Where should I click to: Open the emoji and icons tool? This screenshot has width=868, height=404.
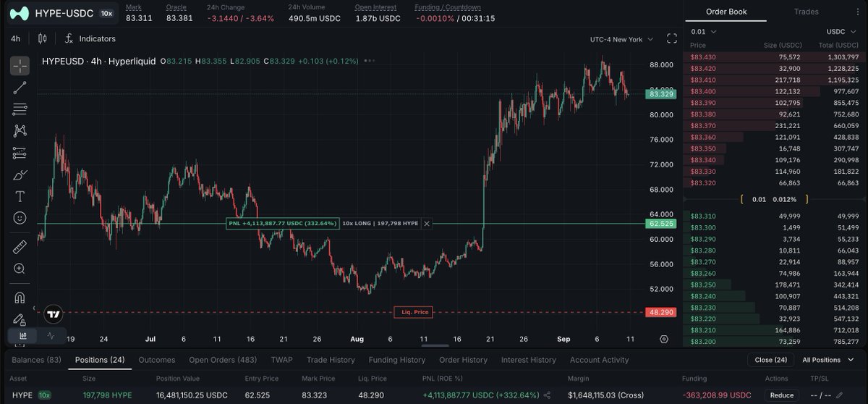coord(20,218)
